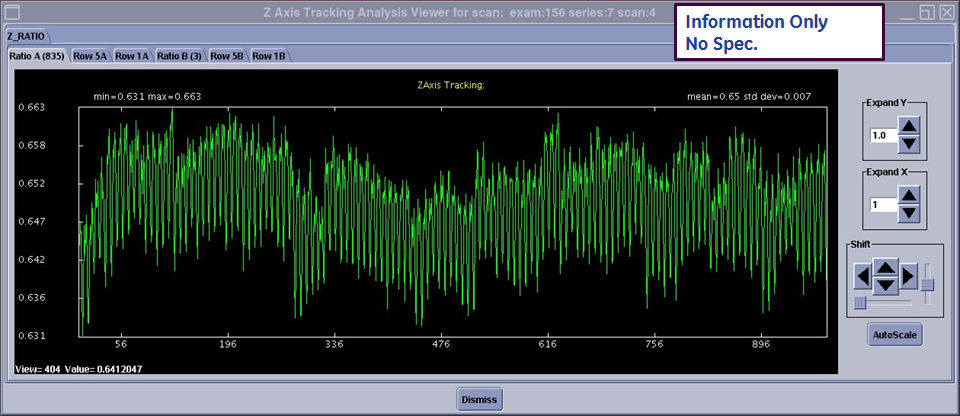The height and width of the screenshot is (416, 960).
Task: Shift the plot down with arrow
Action: tap(885, 285)
